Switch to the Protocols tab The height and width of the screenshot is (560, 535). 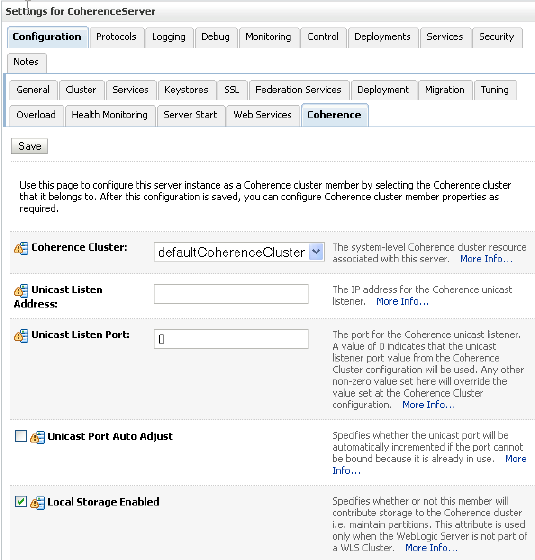[x=116, y=37]
